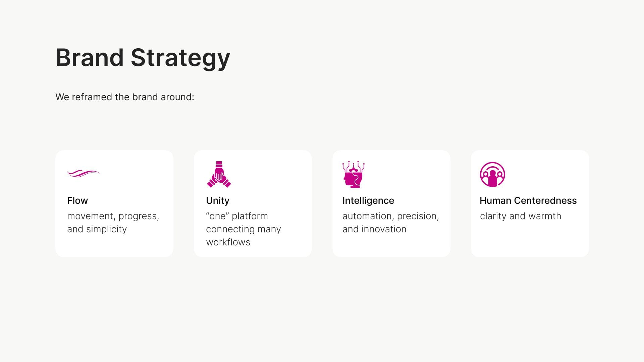Click the word 'platform' in Unity card
Screen dimensions: 644x362
(250, 216)
